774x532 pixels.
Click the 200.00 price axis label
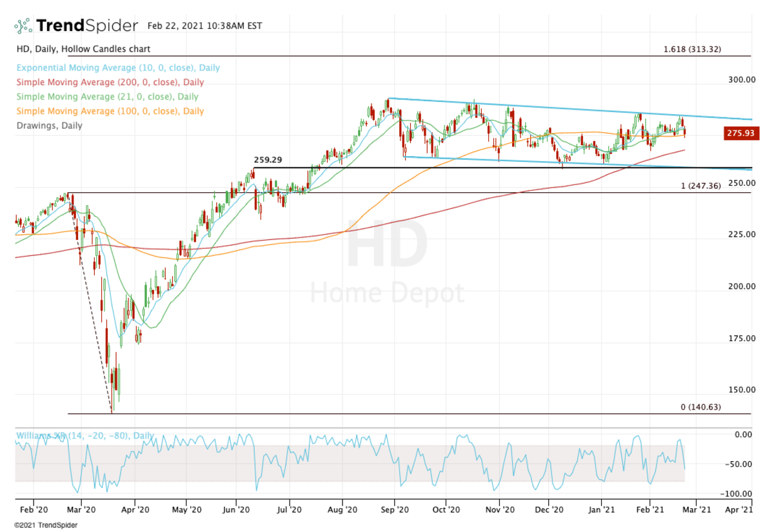tap(742, 286)
